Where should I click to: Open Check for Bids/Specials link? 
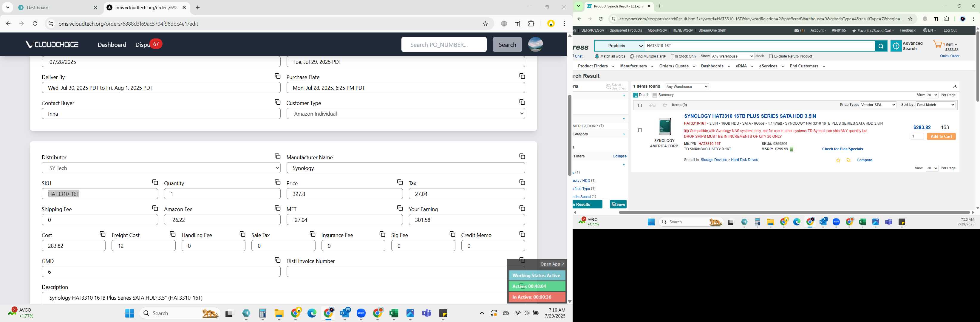click(x=842, y=149)
